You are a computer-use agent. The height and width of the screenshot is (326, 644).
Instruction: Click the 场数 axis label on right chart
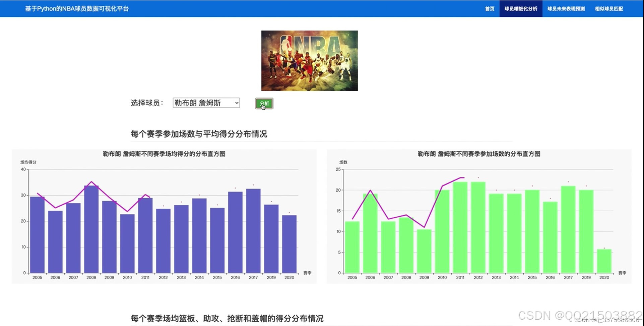pyautogui.click(x=343, y=162)
